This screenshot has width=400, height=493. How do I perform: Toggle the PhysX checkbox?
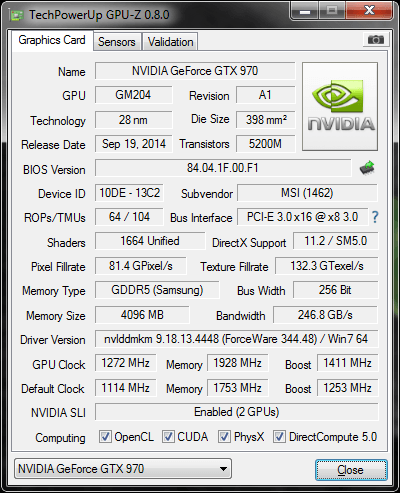224,436
